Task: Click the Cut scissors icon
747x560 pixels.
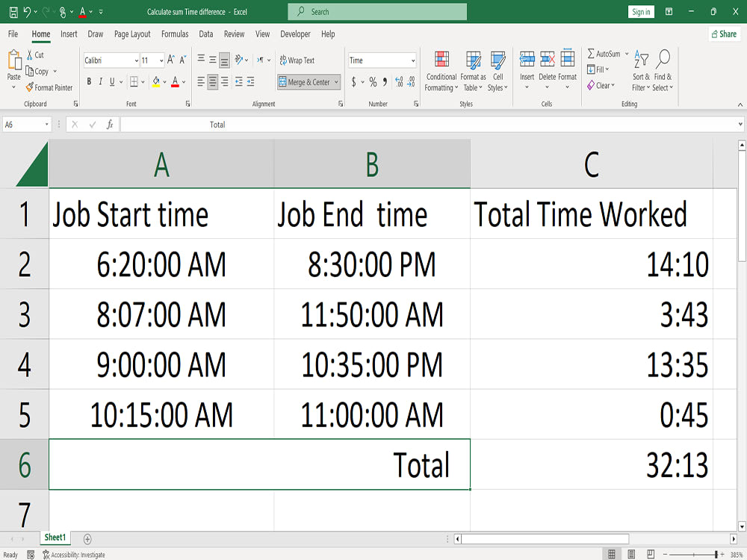Action: point(30,55)
